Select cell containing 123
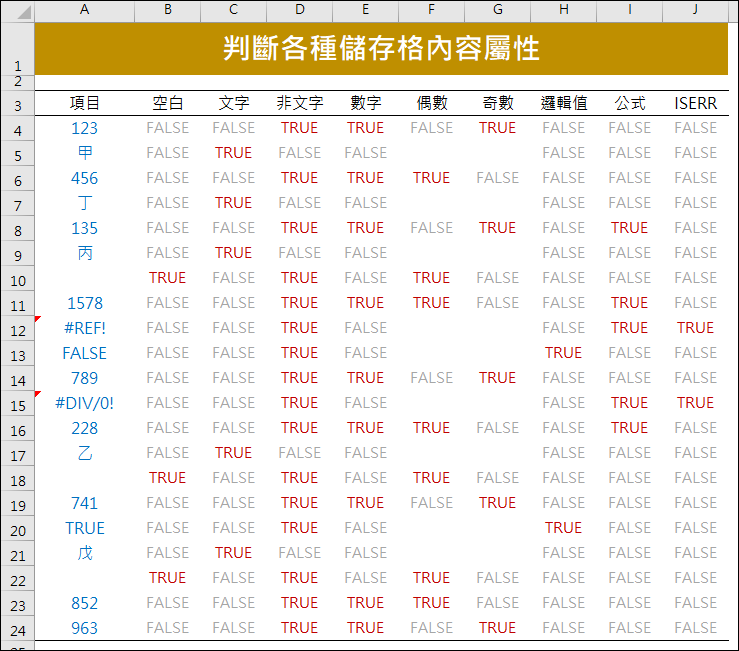Screen dimensions: 739x651 (84, 128)
